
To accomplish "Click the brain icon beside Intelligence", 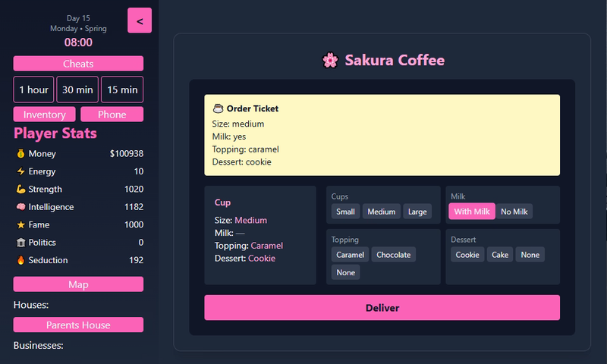I will (x=20, y=207).
